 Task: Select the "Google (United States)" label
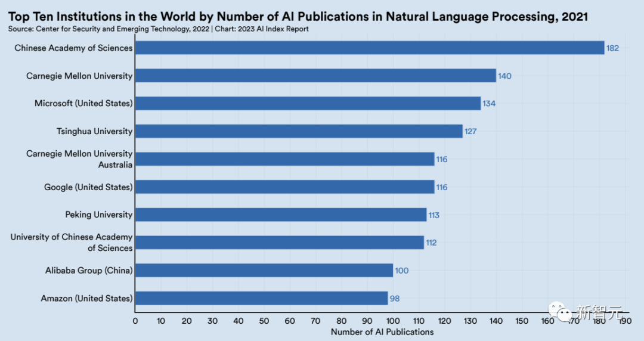[x=88, y=187]
